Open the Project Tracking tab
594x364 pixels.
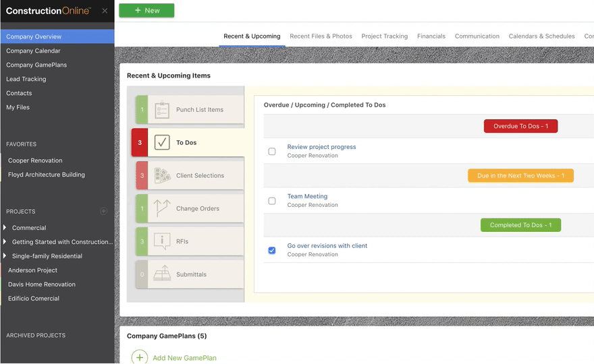pos(385,36)
